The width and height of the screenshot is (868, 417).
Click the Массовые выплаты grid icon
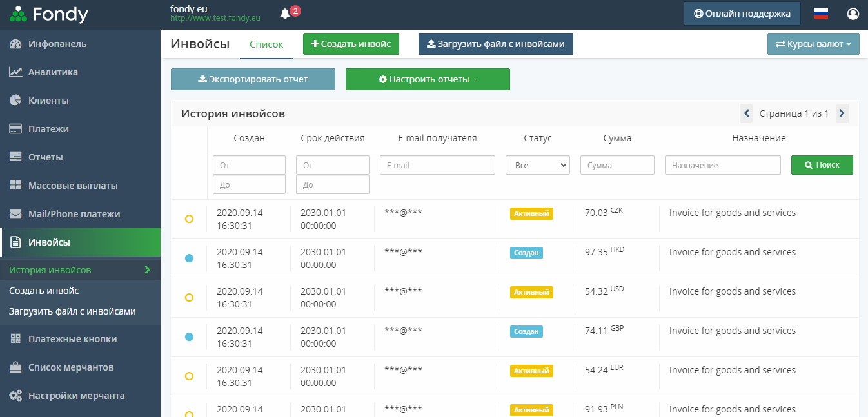(x=16, y=186)
